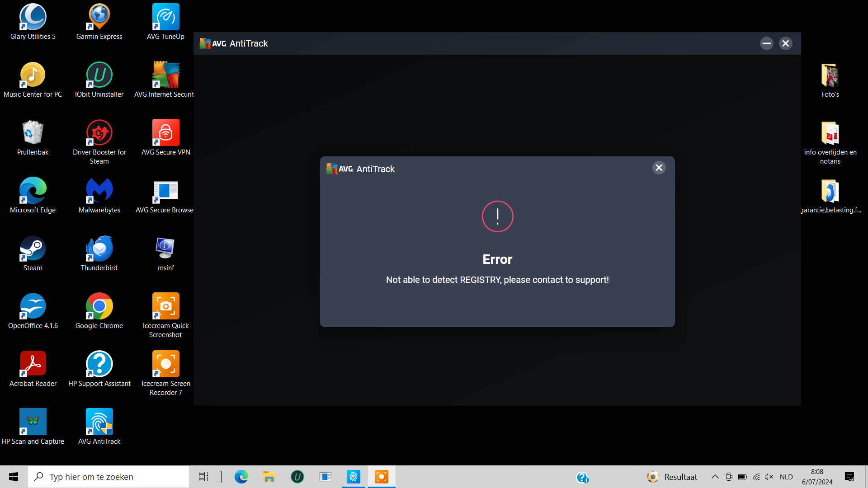
Task: Open the battery status tray icon
Action: [742, 477]
